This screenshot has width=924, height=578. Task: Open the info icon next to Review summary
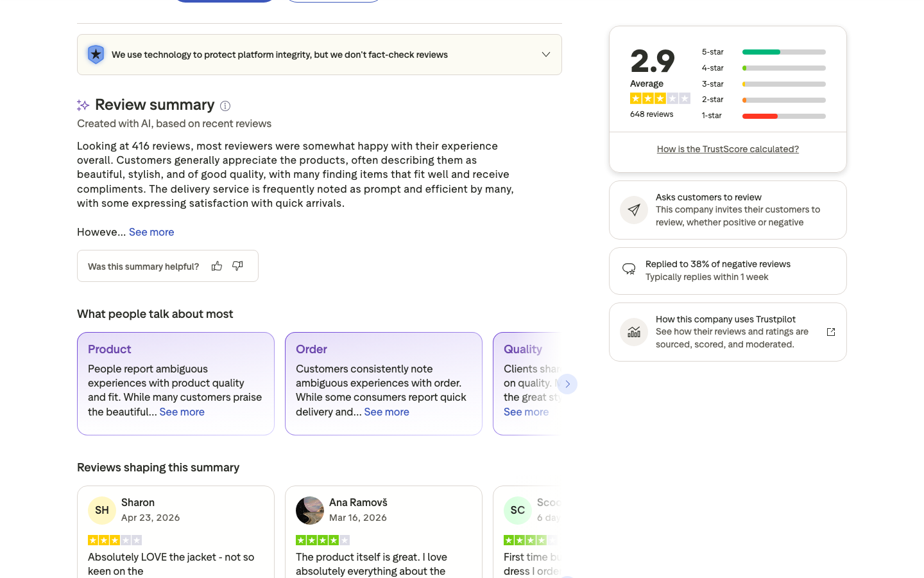click(225, 106)
